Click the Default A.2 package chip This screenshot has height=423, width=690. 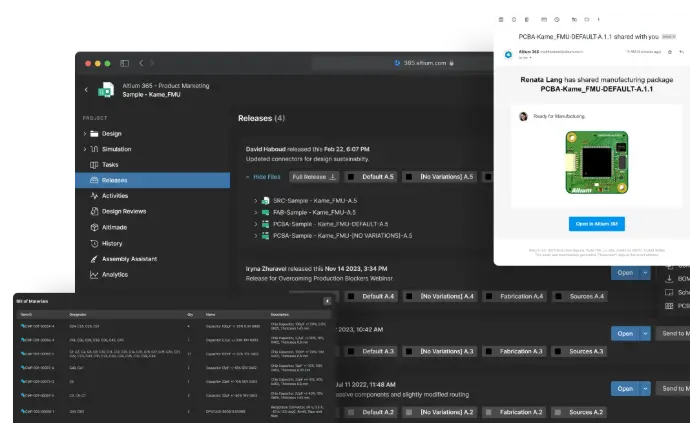371,412
